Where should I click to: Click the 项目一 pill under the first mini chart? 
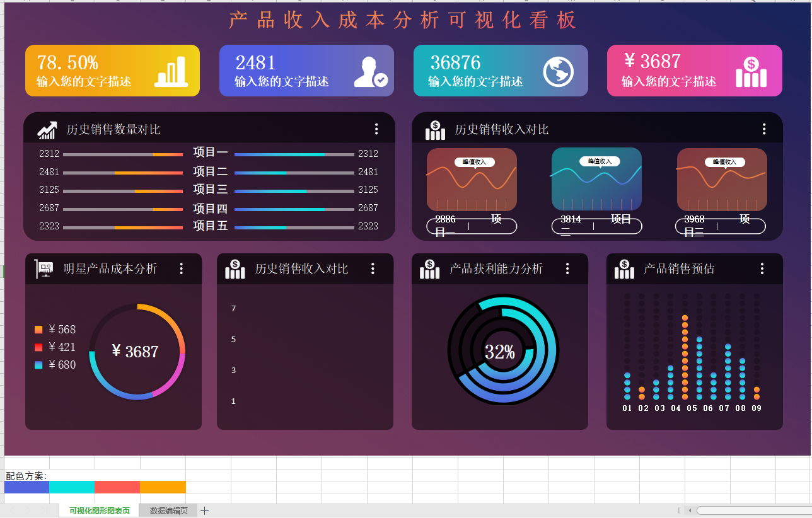click(x=471, y=224)
